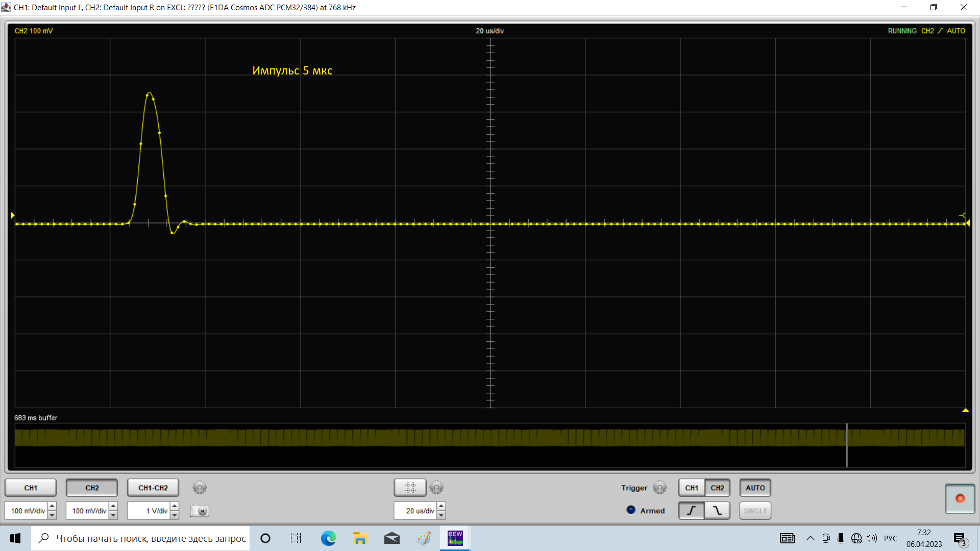
Task: Set trigger source to CH2
Action: (717, 488)
